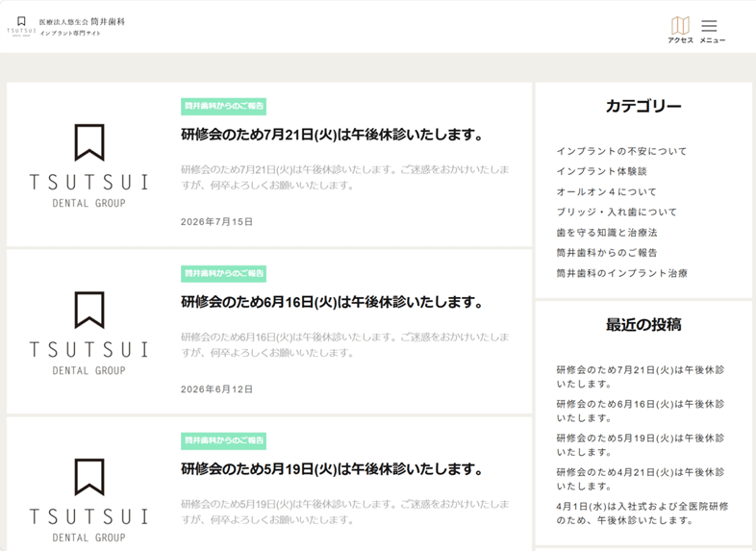Open the アクセス map icon

680,30
